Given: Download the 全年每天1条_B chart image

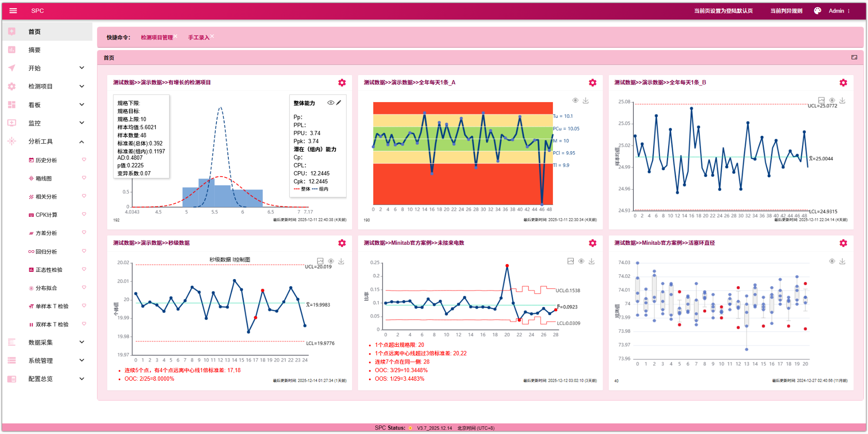Looking at the screenshot, I should pos(842,100).
